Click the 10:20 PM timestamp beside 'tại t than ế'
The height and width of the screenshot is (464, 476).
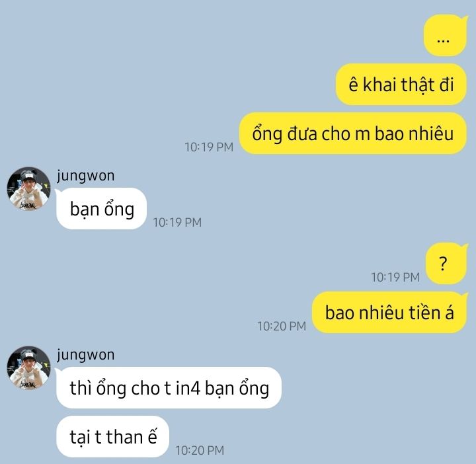coord(200,450)
